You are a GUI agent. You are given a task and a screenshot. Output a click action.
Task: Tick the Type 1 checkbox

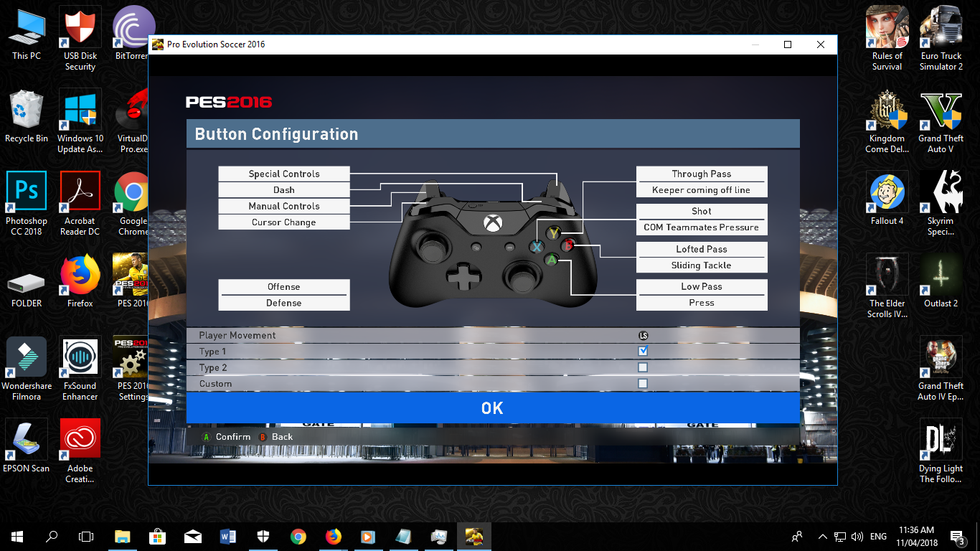(643, 351)
